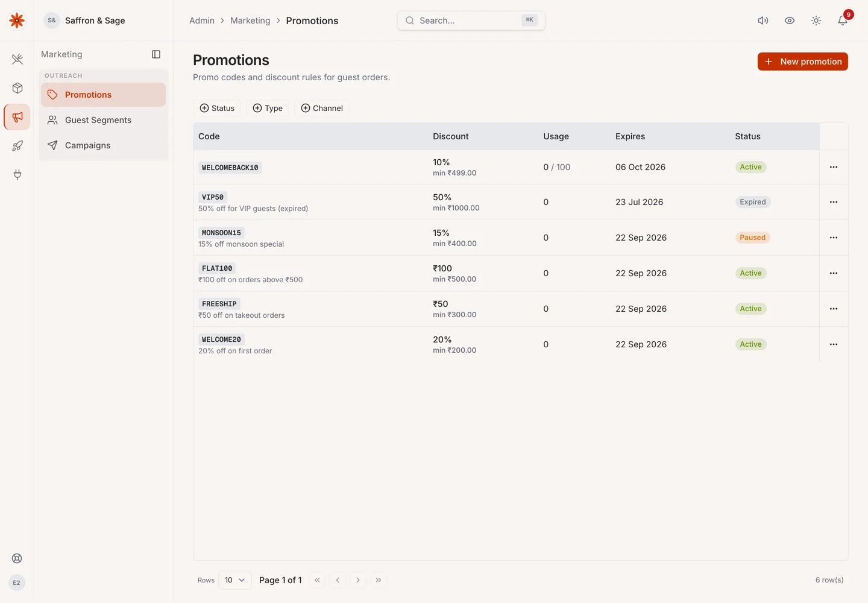Toggle the eye visibility icon
The width and height of the screenshot is (868, 603).
[790, 21]
